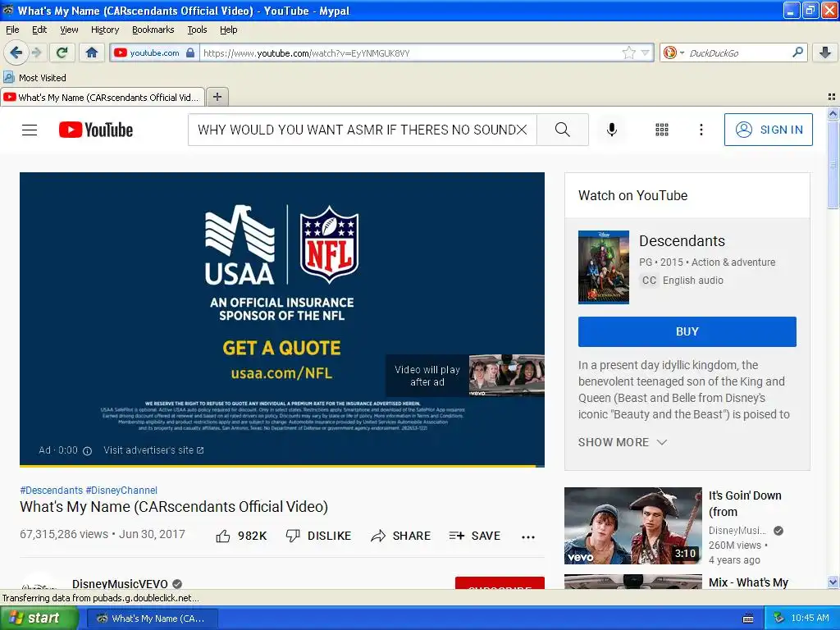
Task: Click the browser forward arrow
Action: click(x=36, y=52)
